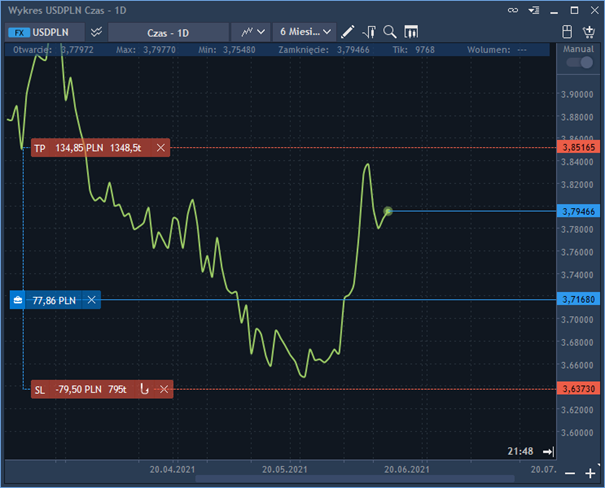Open the magnifier search tool
Viewport: 605px width, 488px height.
390,32
